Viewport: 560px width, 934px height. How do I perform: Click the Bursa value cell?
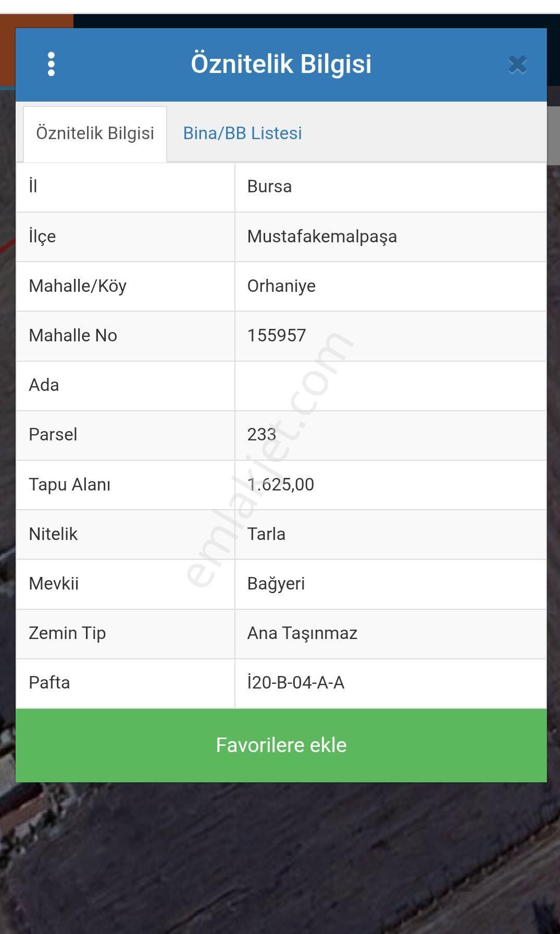click(269, 187)
